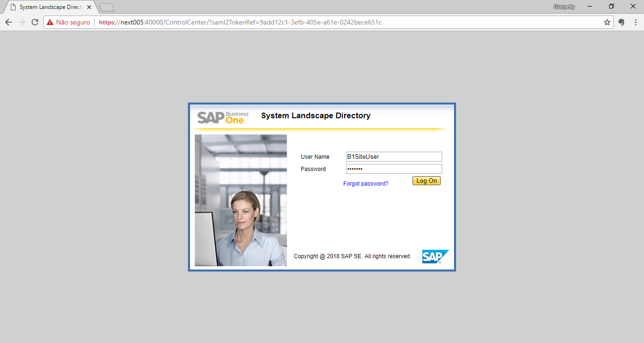
Task: Open Chrome's three-dot menu
Action: pyautogui.click(x=636, y=22)
